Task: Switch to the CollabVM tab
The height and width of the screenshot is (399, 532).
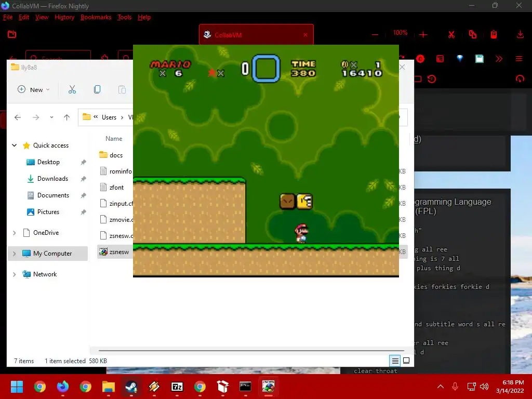Action: pyautogui.click(x=256, y=35)
